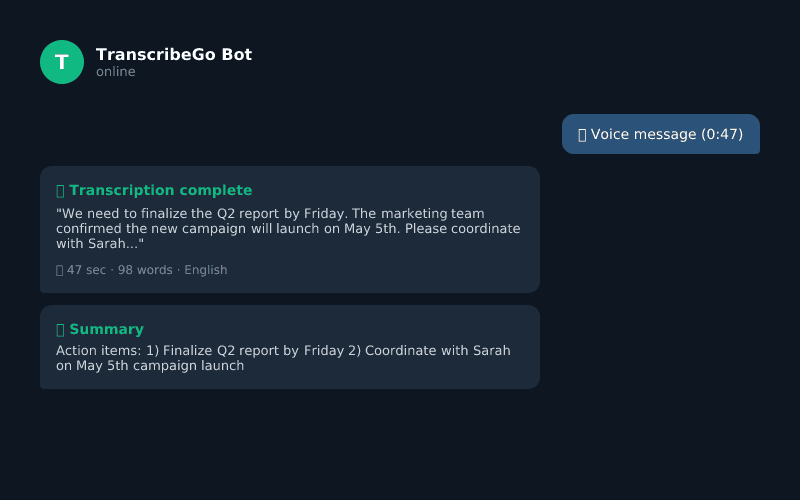Click "with Sarah..." ending the transcription quote
The height and width of the screenshot is (500, 800).
tap(100, 243)
